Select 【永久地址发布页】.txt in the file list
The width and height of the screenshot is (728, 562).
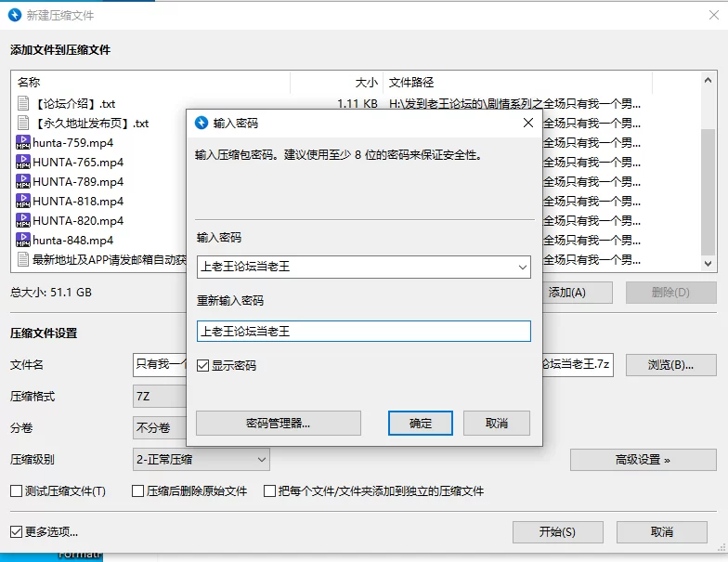91,123
